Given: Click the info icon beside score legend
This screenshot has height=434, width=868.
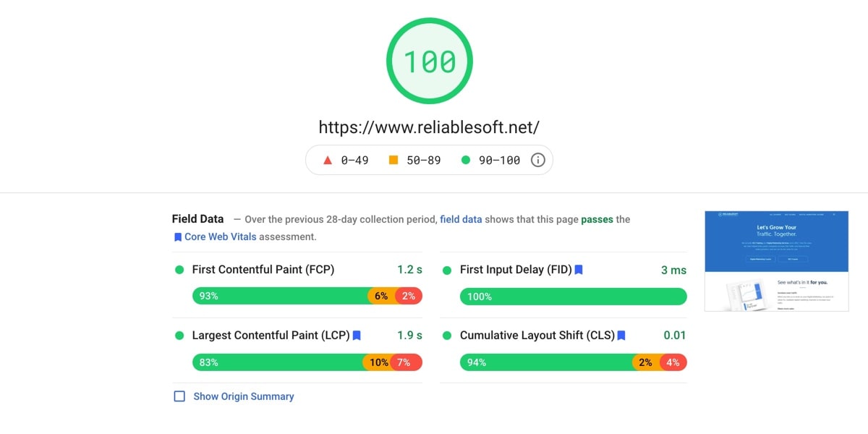Looking at the screenshot, I should point(537,161).
